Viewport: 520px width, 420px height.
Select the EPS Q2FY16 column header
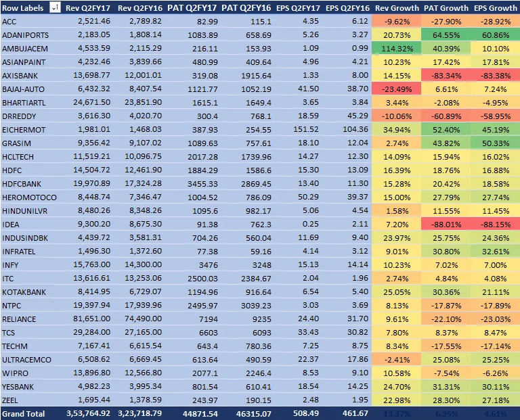click(x=347, y=7)
